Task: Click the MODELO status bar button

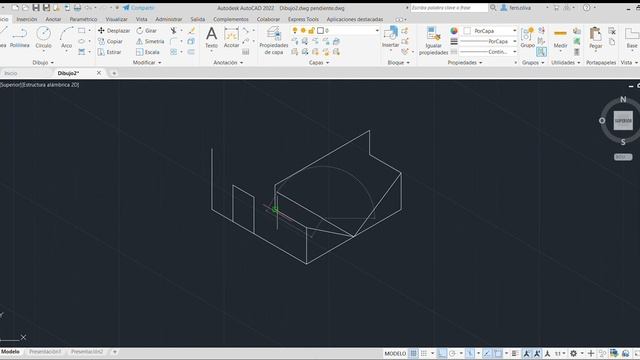Action: [395, 353]
